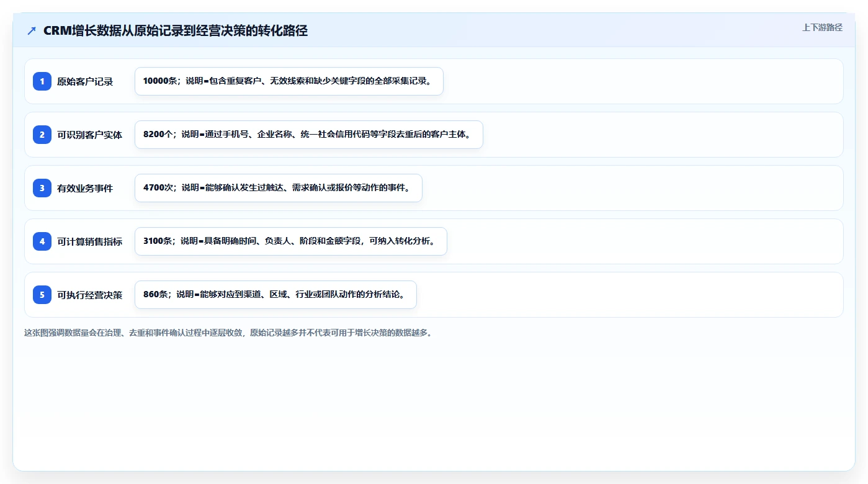868x484 pixels.
Task: Click the arrow icon beside the CRM title
Action: point(32,30)
